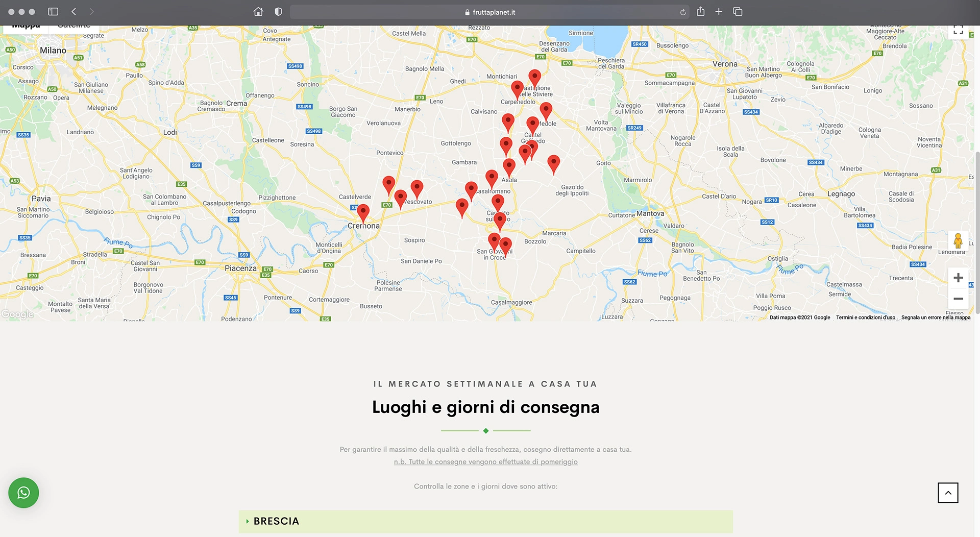980x537 pixels.
Task: Switch the map to Satellite view
Action: click(x=74, y=28)
